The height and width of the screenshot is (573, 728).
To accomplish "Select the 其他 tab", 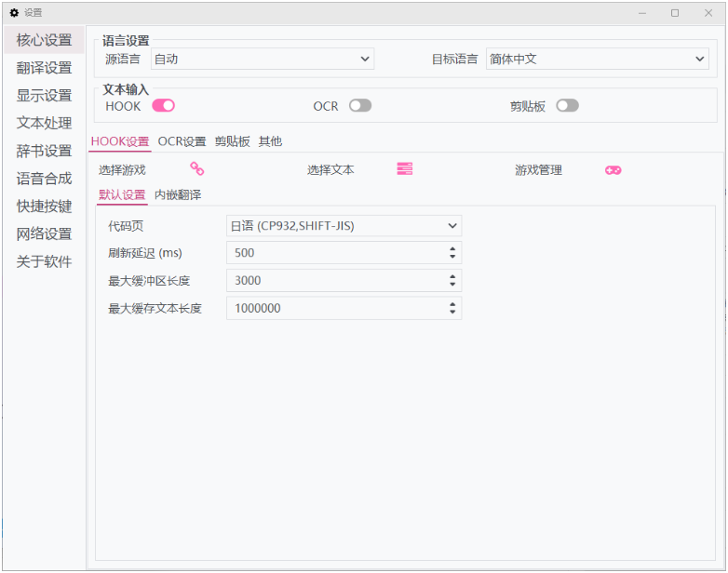I will coord(270,141).
